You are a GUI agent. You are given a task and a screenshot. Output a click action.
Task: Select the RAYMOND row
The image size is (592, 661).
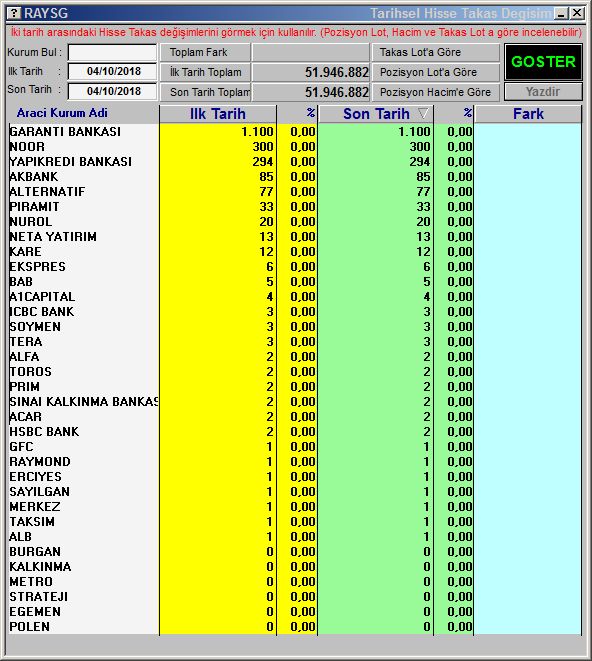[x=295, y=462]
